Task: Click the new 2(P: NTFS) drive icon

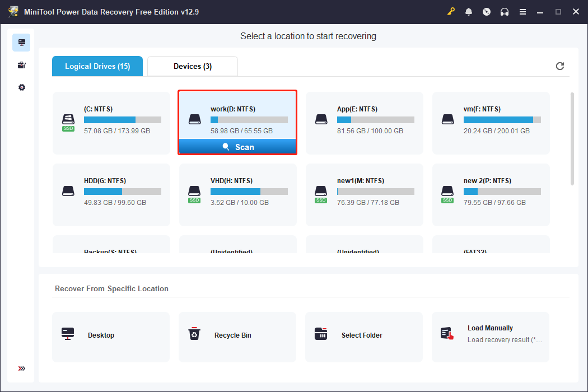Action: click(447, 194)
